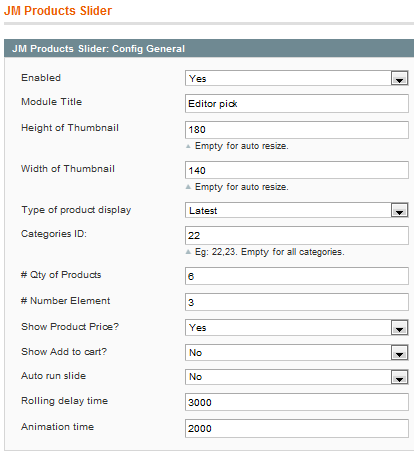Click arrow button of Show Add to cart
The image size is (414, 451).
399,353
